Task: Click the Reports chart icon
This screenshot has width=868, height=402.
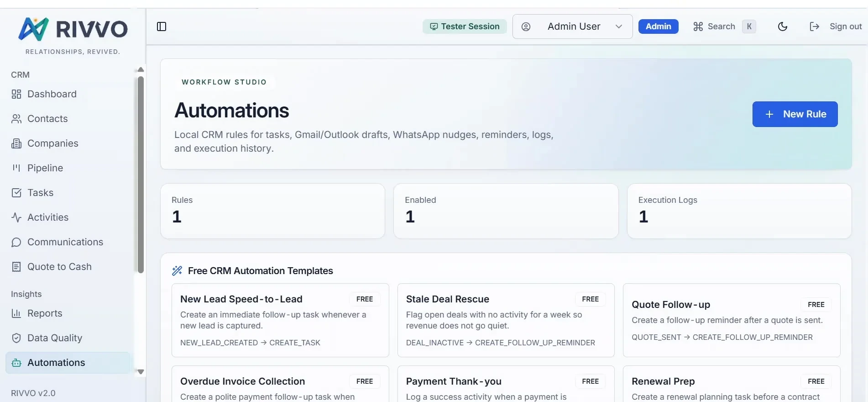Action: tap(16, 313)
